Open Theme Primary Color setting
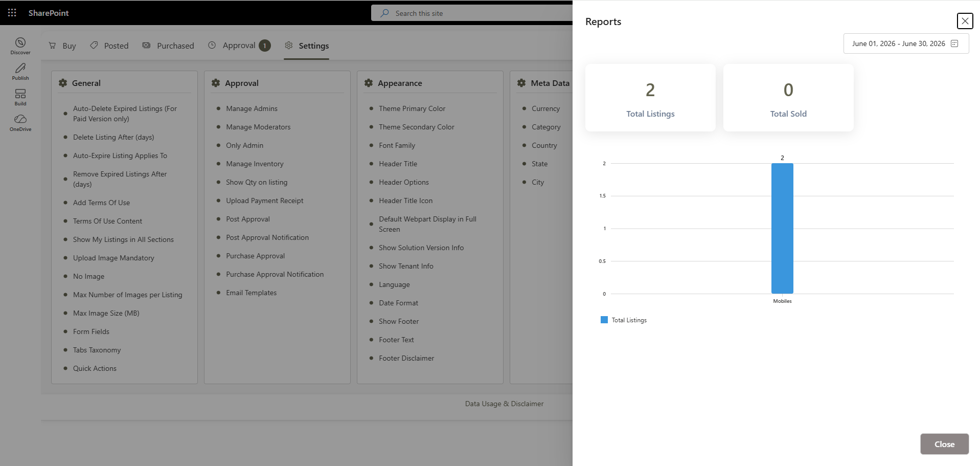This screenshot has width=980, height=466. point(412,108)
